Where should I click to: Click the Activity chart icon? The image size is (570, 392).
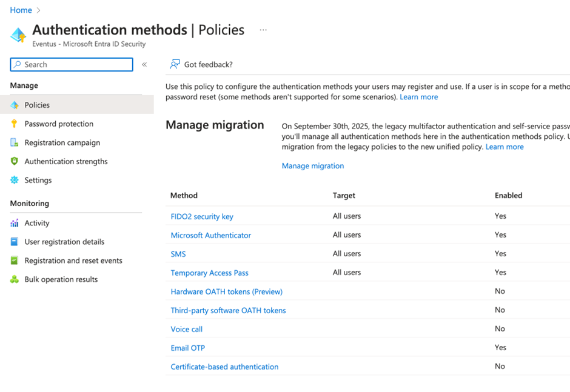[15, 223]
